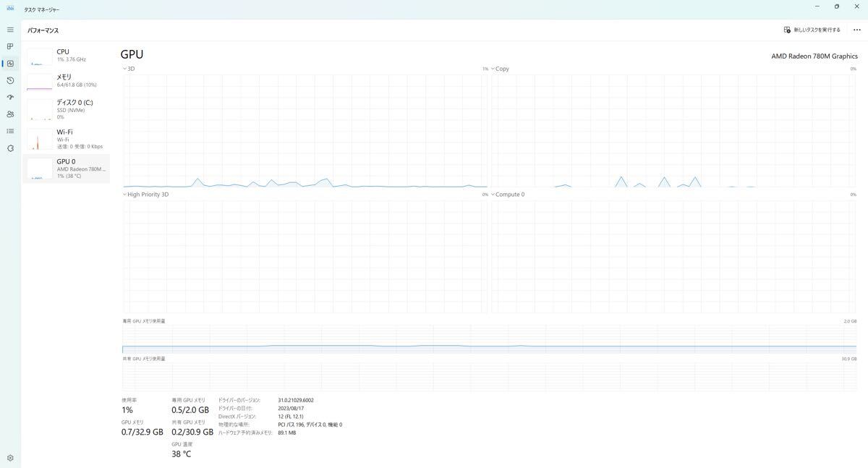The image size is (868, 468).
Task: Click the memory mini graph thumbnail
Action: click(x=40, y=82)
